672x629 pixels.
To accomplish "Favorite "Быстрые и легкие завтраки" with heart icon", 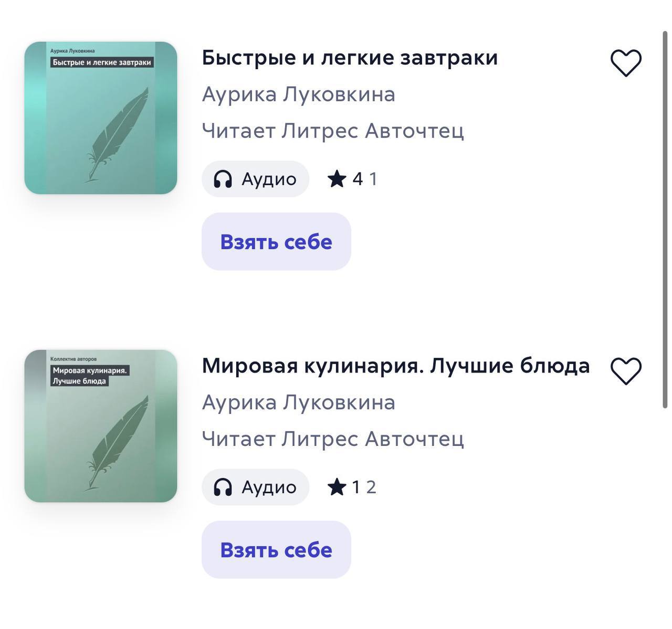I will (626, 63).
